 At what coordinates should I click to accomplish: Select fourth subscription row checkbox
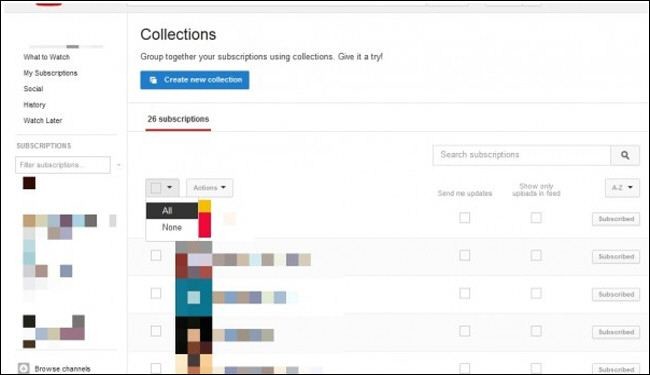point(156,331)
